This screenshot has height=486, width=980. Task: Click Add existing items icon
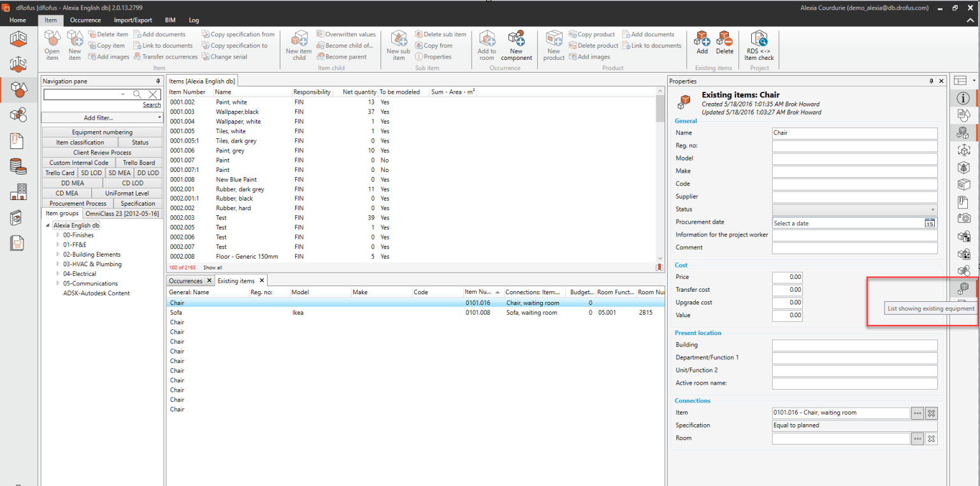coord(702,42)
